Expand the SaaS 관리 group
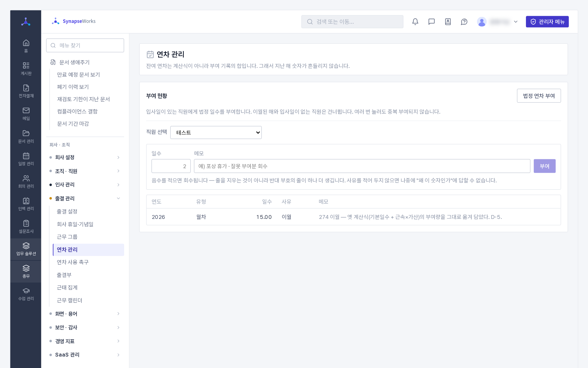 [x=85, y=355]
